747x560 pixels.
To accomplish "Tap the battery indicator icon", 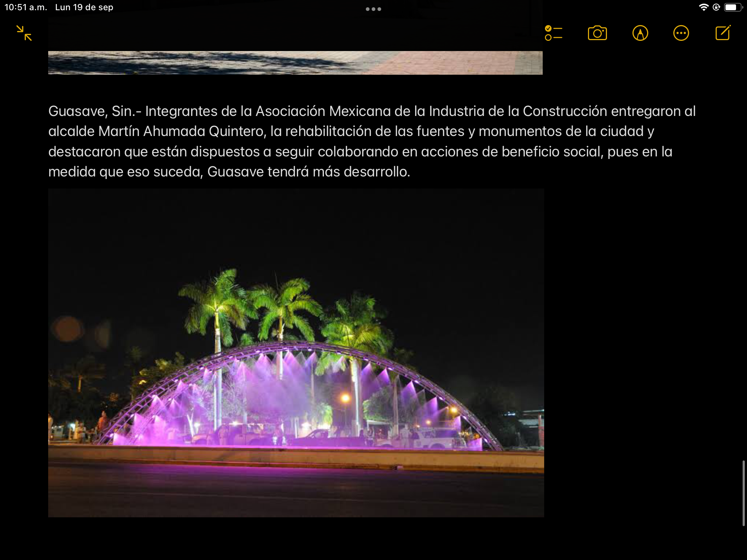I will click(x=732, y=7).
